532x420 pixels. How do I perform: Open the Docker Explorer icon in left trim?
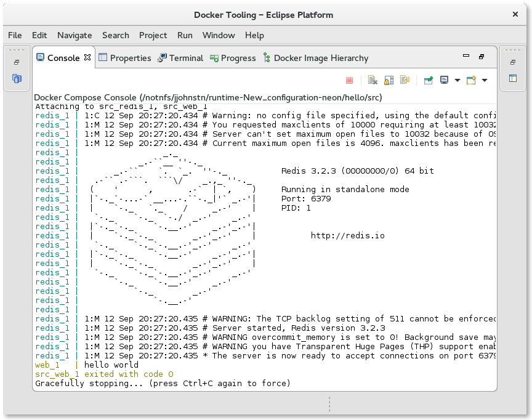click(x=17, y=78)
